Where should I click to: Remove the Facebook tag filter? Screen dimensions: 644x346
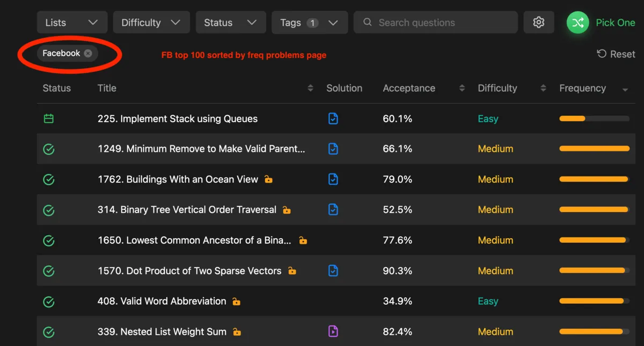88,53
